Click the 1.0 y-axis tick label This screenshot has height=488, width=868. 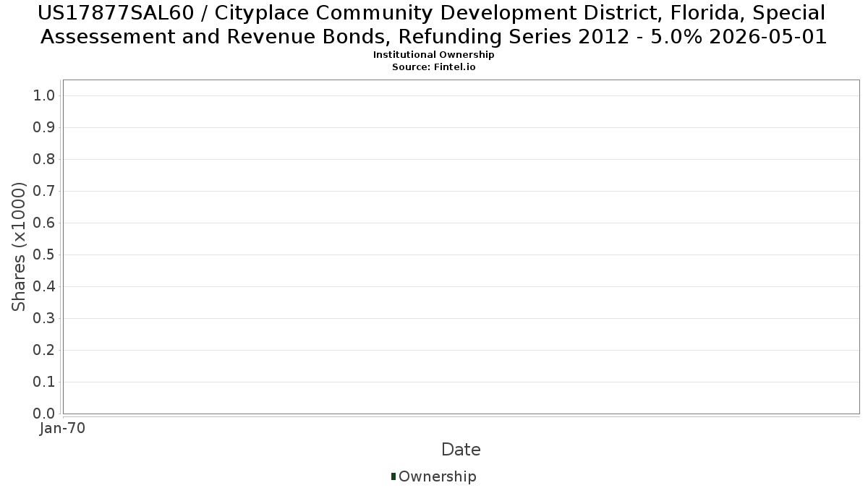click(44, 96)
